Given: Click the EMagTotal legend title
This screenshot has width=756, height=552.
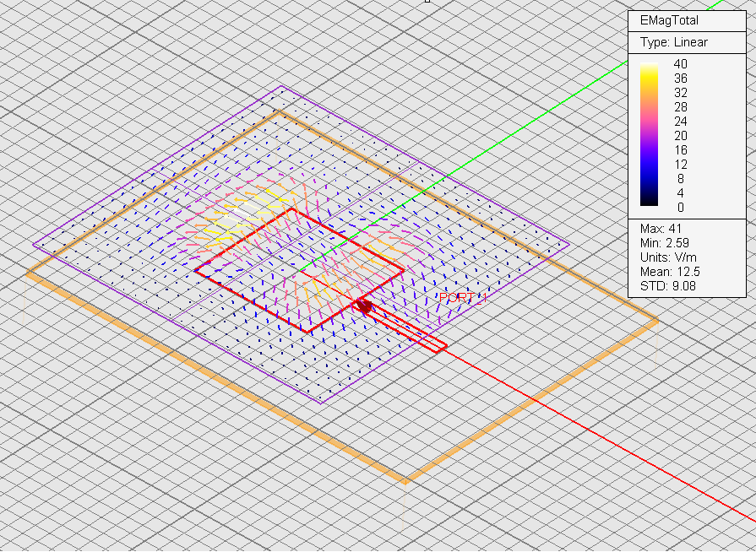Looking at the screenshot, I should [x=669, y=20].
